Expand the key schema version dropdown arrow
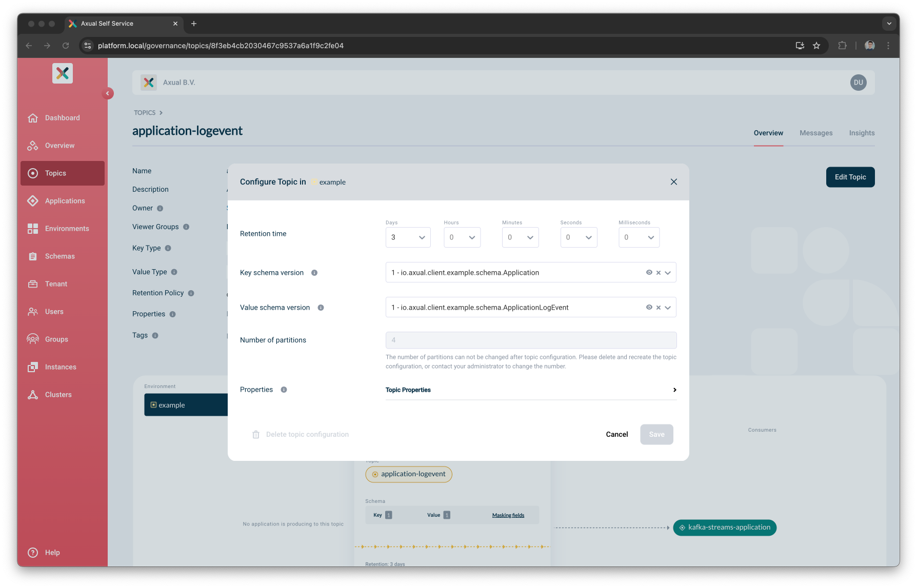The image size is (917, 588). [668, 273]
